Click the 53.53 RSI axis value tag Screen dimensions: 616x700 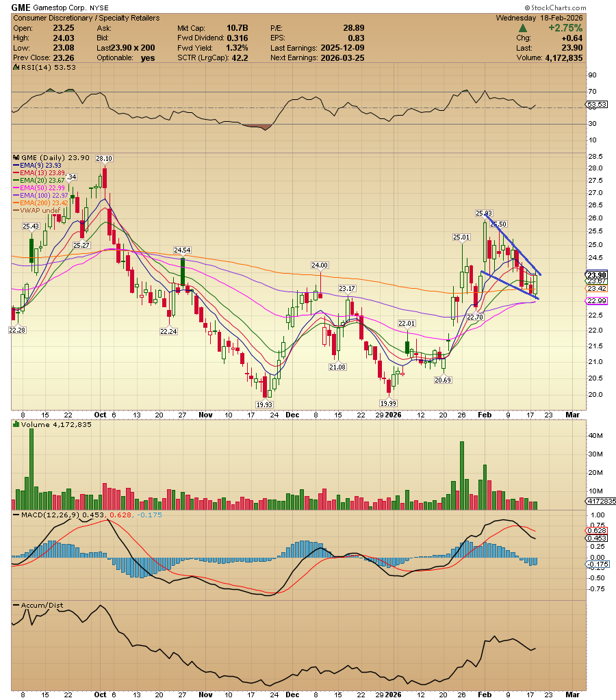pyautogui.click(x=597, y=104)
